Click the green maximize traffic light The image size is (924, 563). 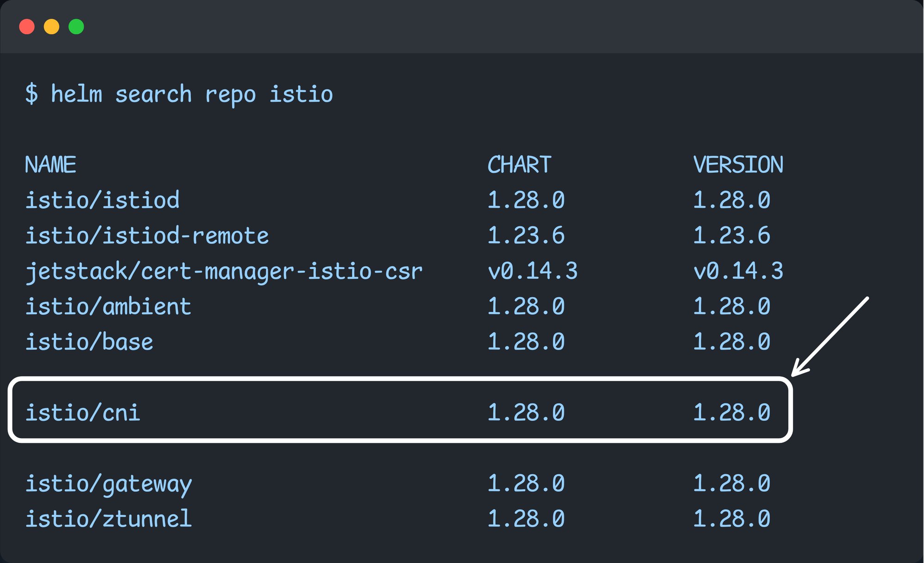click(77, 26)
